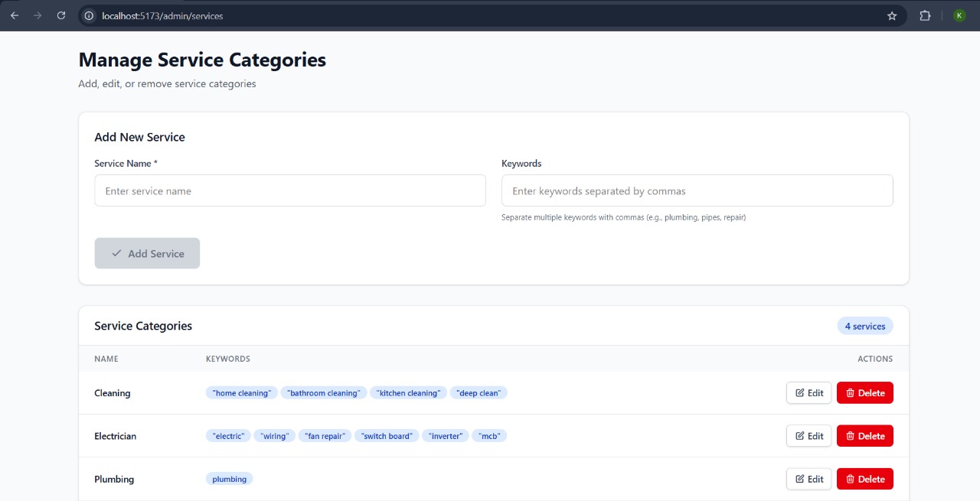Focus the Keywords input field
Image resolution: width=980 pixels, height=501 pixels.
(x=697, y=190)
